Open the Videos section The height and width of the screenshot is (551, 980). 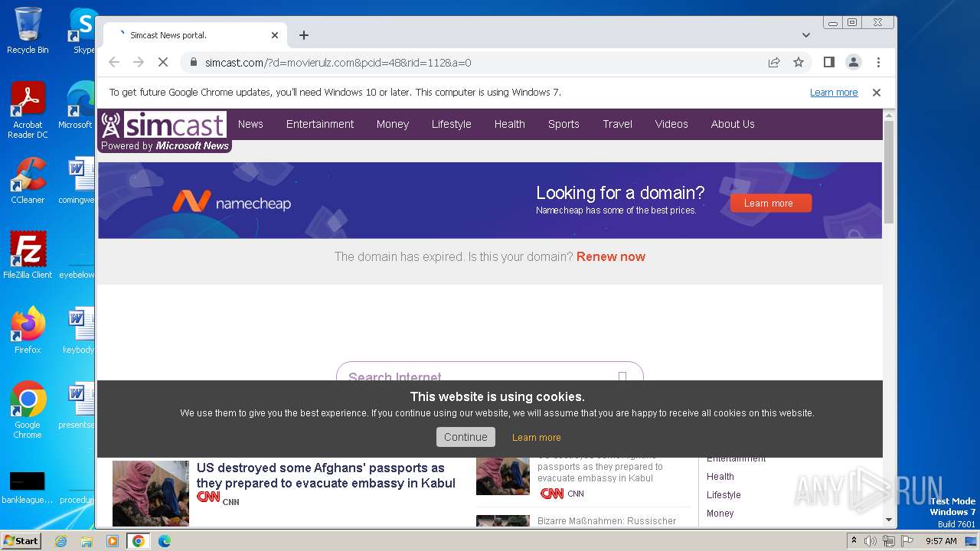[671, 124]
